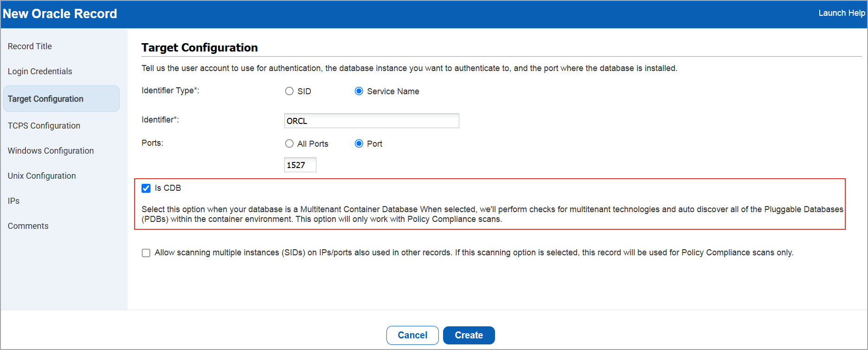This screenshot has height=350, width=868.
Task: Choose Service Name identifier type
Action: point(359,91)
